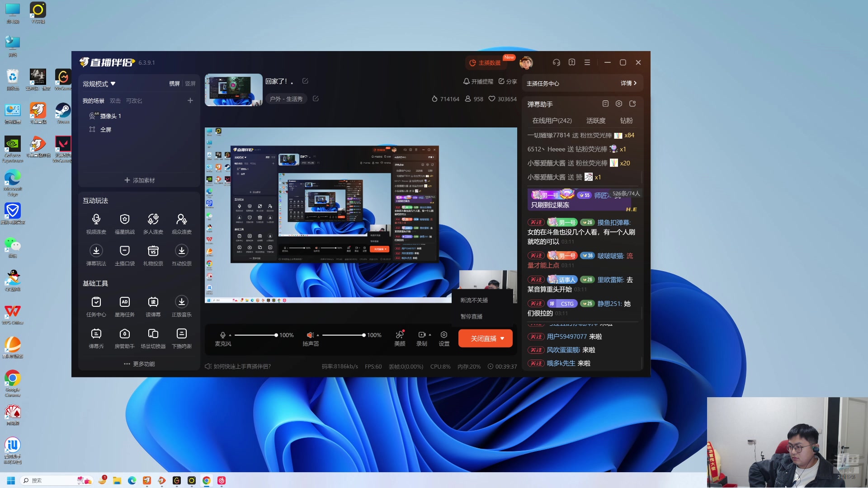
Task: Mute the microphone icon
Action: (222, 335)
